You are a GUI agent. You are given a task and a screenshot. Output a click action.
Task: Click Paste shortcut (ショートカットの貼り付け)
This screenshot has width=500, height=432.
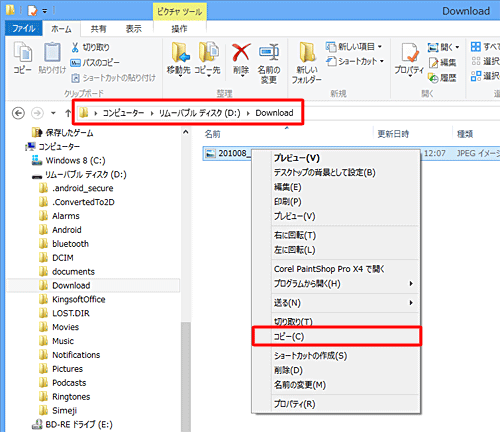tap(114, 78)
